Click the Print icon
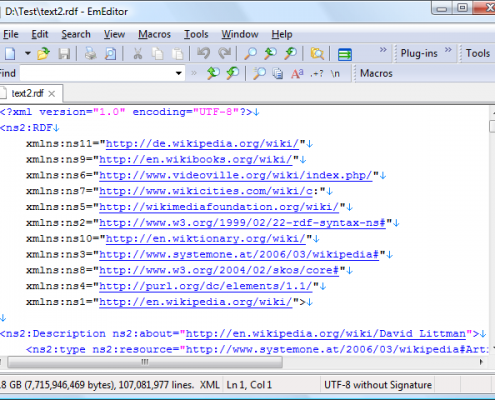The height and width of the screenshot is (400, 495). [x=90, y=53]
